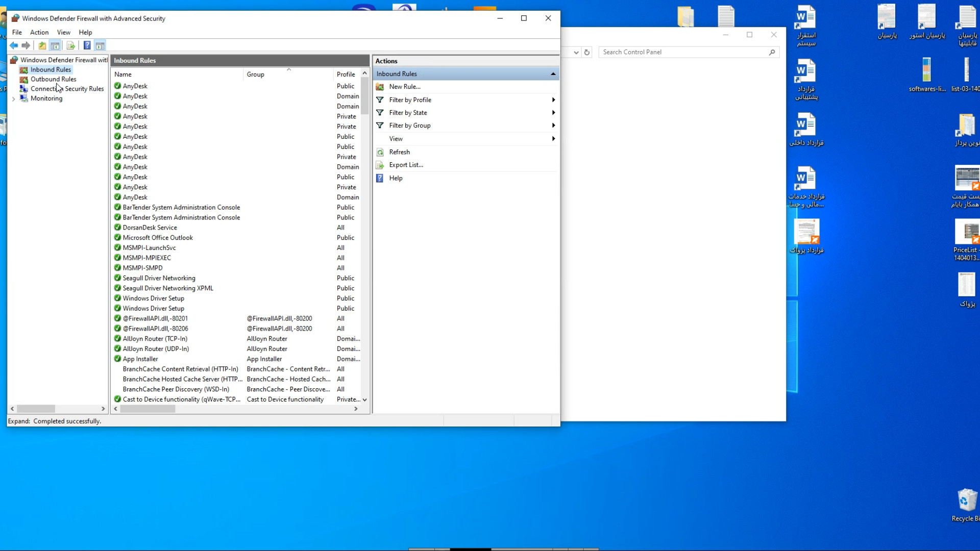Toggle Show/Hide Console Tree toolbar icon

pyautogui.click(x=55, y=46)
